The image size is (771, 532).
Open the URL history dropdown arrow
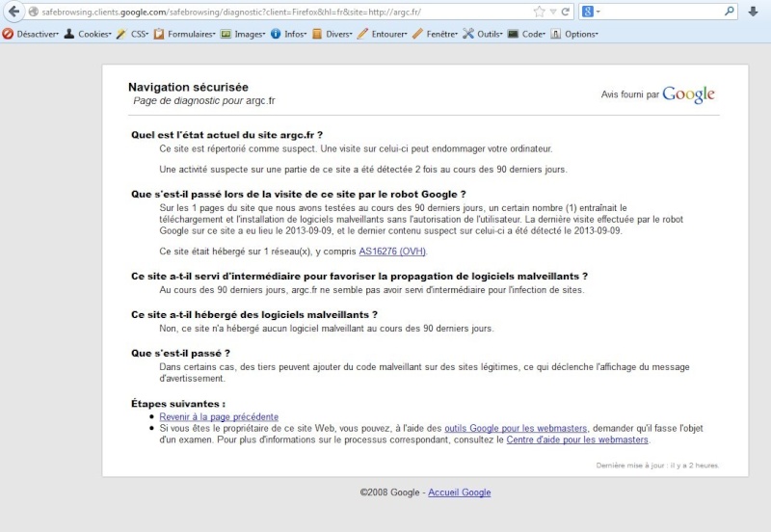pyautogui.click(x=553, y=12)
